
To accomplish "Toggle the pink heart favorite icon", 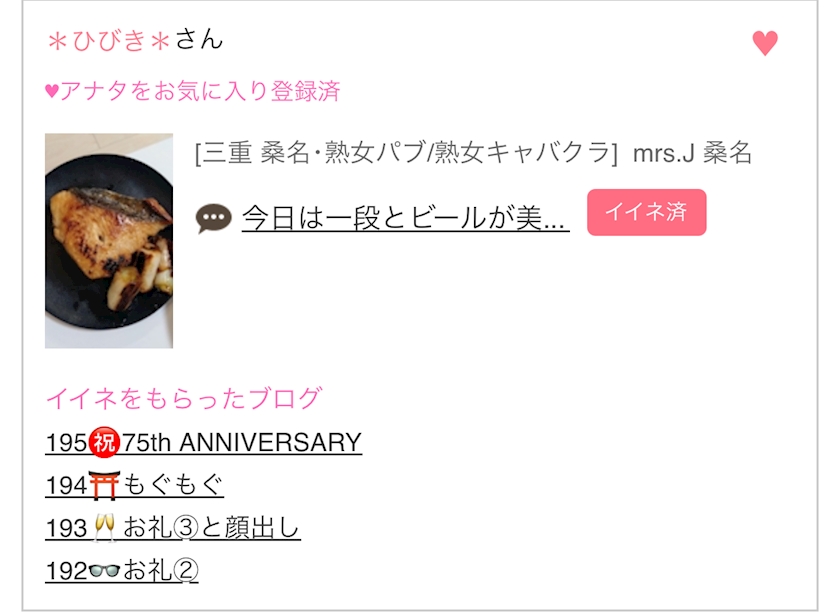I will click(x=764, y=43).
